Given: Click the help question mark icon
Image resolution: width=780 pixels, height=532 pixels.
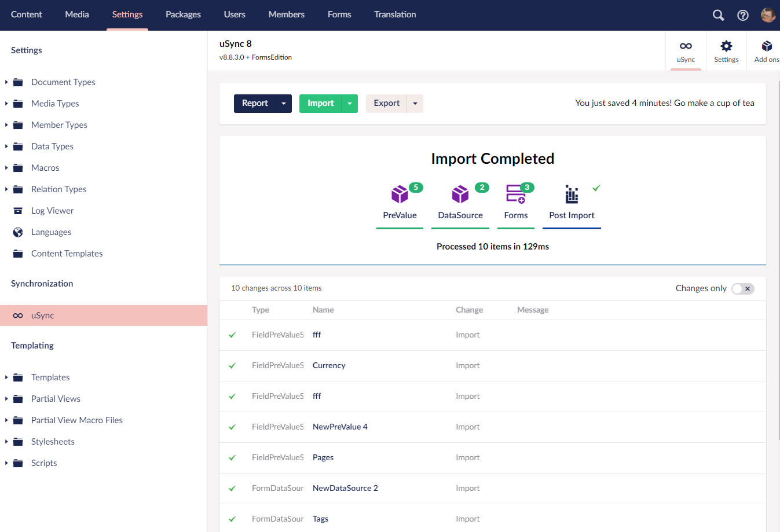Looking at the screenshot, I should point(743,15).
